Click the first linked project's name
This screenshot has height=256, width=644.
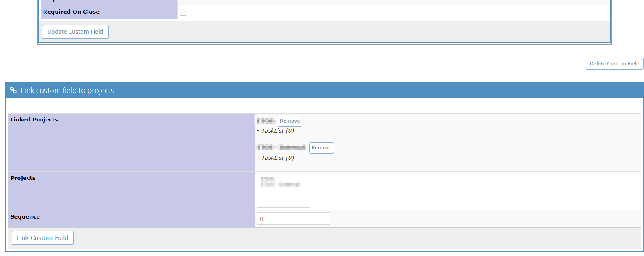pos(266,121)
